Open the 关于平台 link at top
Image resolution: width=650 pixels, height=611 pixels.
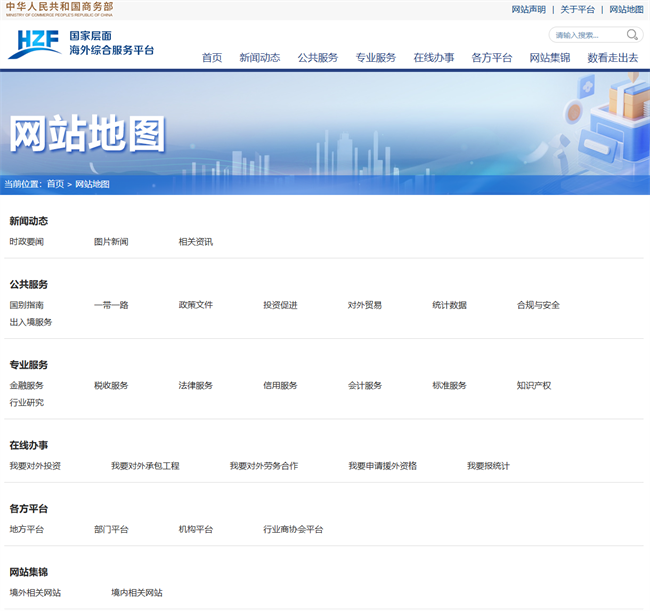click(x=577, y=9)
